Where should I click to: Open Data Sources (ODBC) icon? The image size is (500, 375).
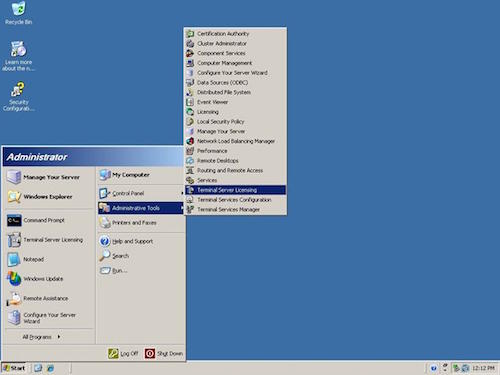[x=190, y=82]
